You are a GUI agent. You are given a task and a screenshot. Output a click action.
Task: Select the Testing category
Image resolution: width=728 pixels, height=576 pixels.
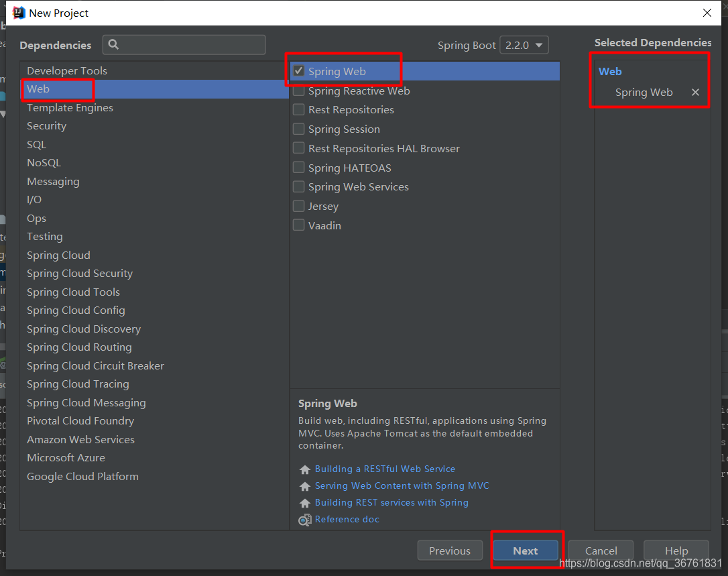154,237
